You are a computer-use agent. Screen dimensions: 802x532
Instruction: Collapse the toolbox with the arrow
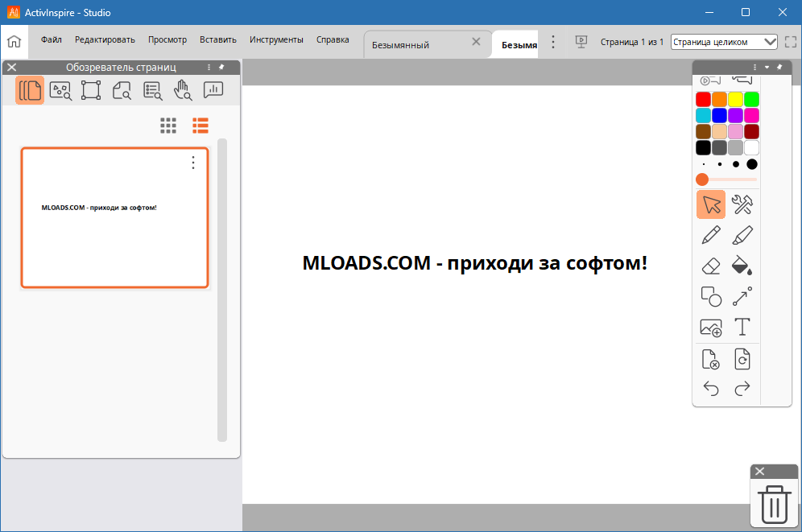pos(767,67)
